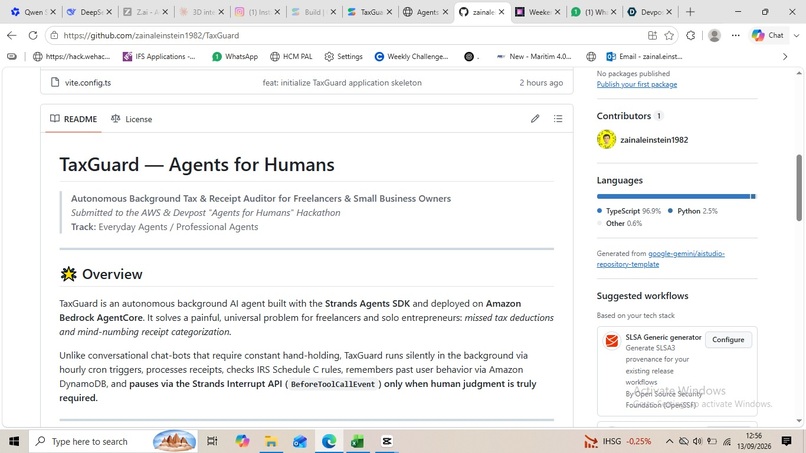Open the Windows Start menu
806x453 pixels.
point(14,441)
